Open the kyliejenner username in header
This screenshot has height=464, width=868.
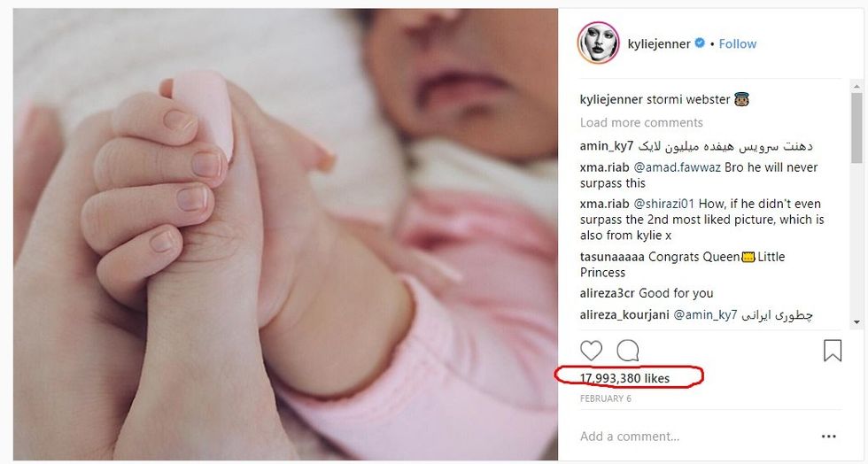tap(659, 43)
